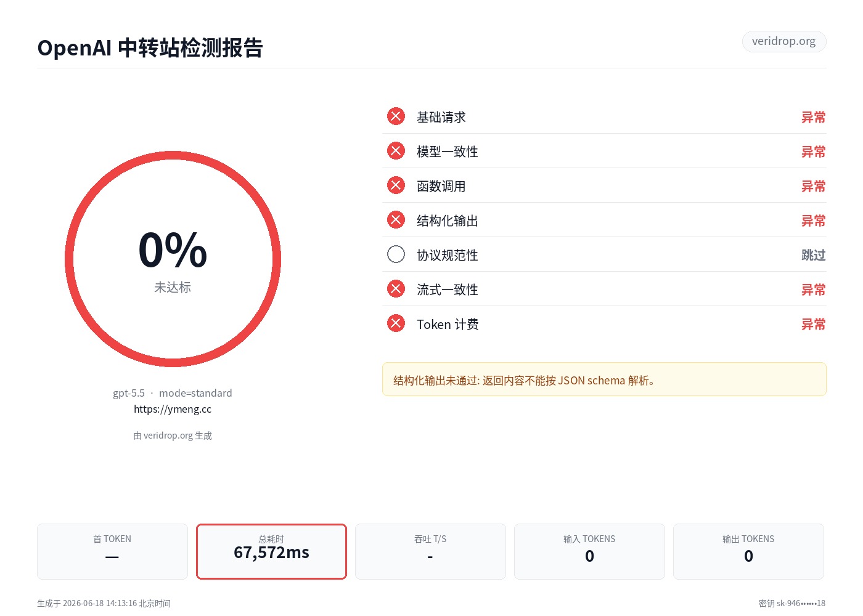Click the 由 veridrop.org 生成 text
The height and width of the screenshot is (616, 863).
[x=173, y=436]
